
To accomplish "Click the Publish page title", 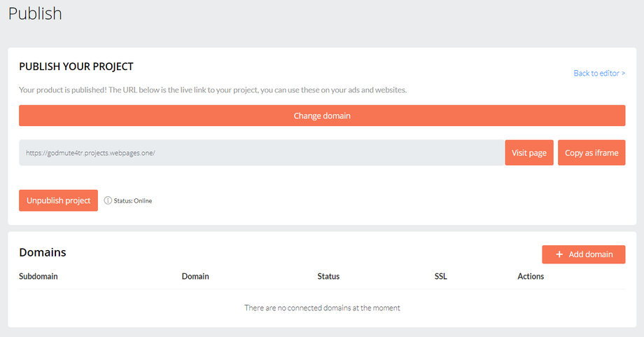I will [35, 13].
